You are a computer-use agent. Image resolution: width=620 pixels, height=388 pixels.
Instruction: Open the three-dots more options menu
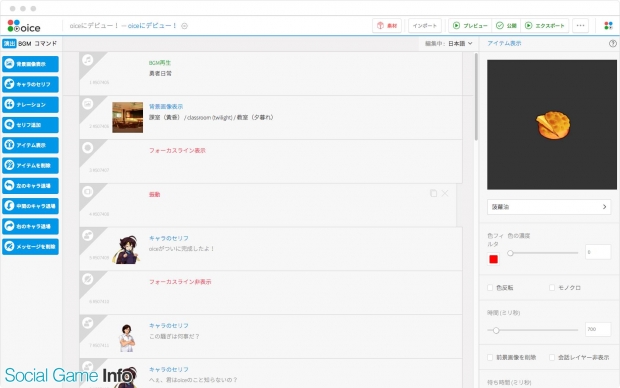pos(580,26)
